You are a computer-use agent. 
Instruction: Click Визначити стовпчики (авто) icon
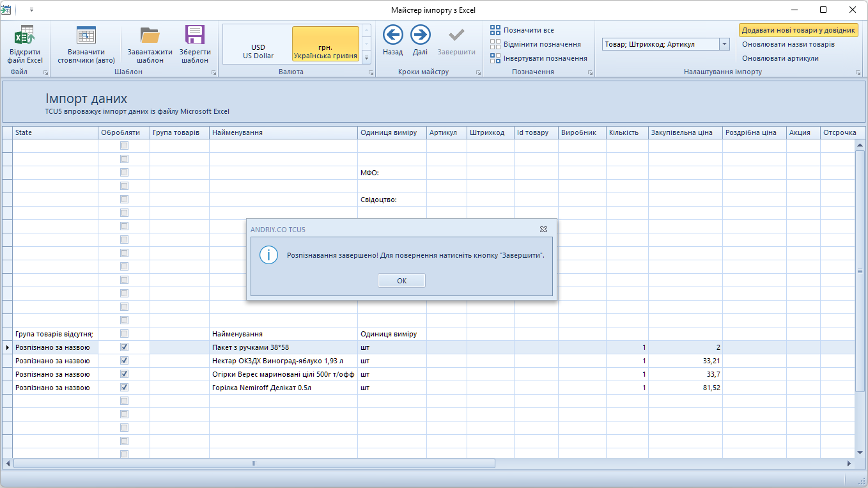pyautogui.click(x=86, y=35)
